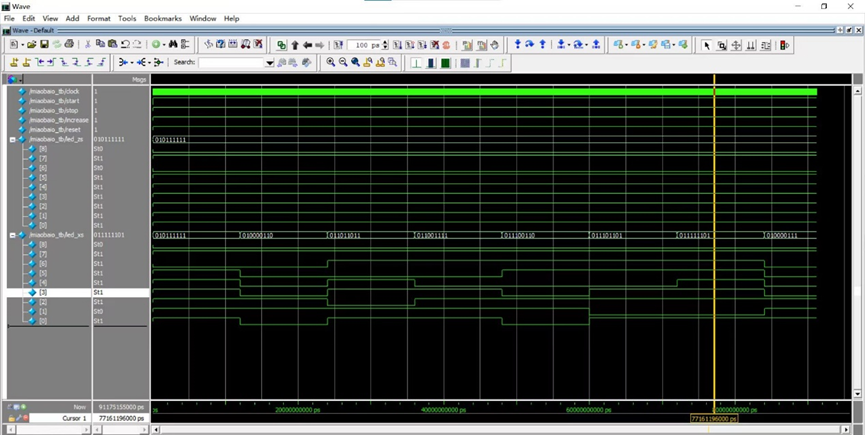This screenshot has width=865, height=435.
Task: Select the /miaobaio_tb/reset signal
Action: pyautogui.click(x=54, y=129)
